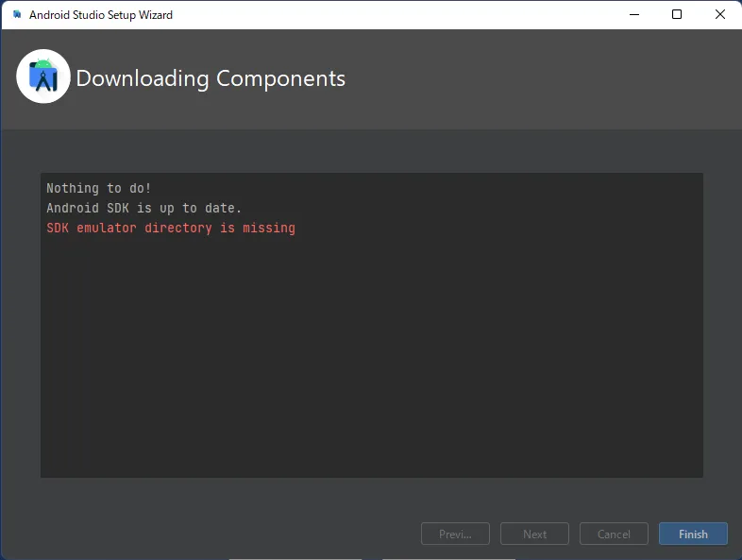Click the small title bar app icon
The image size is (742, 560).
pos(16,15)
